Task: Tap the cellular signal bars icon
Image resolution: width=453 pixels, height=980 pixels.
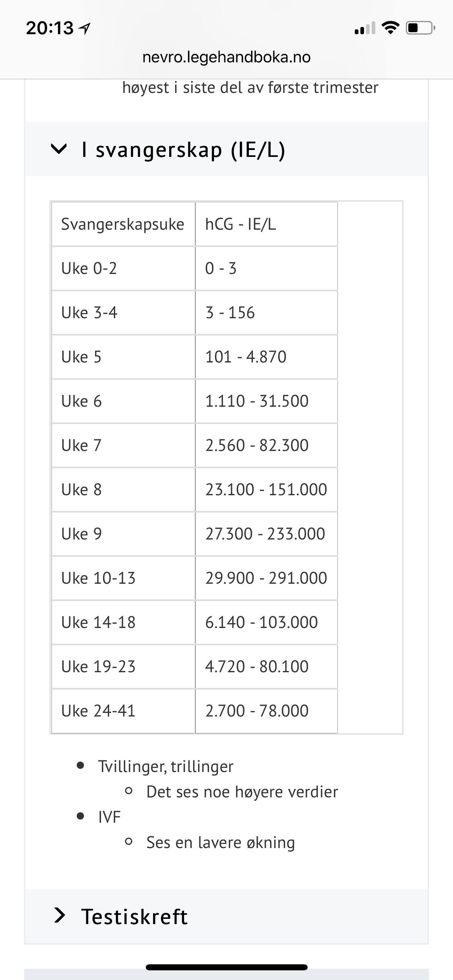Action: click(x=365, y=29)
